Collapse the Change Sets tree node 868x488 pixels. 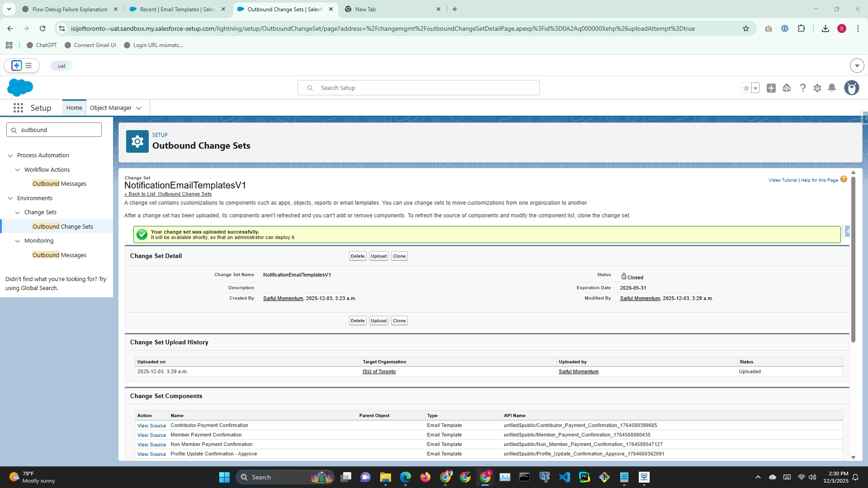click(x=18, y=212)
